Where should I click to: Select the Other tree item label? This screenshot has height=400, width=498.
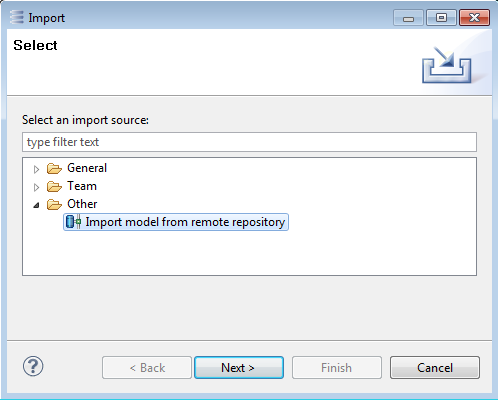click(x=82, y=204)
